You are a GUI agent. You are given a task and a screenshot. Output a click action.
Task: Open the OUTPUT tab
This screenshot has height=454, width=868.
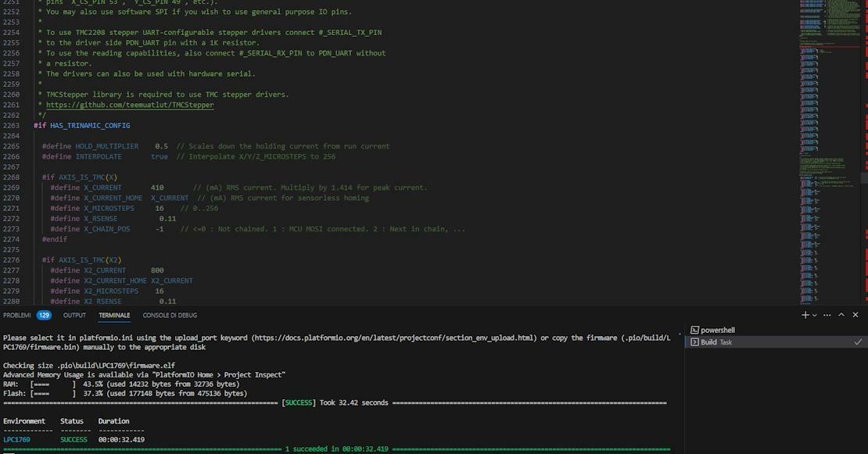click(x=74, y=315)
